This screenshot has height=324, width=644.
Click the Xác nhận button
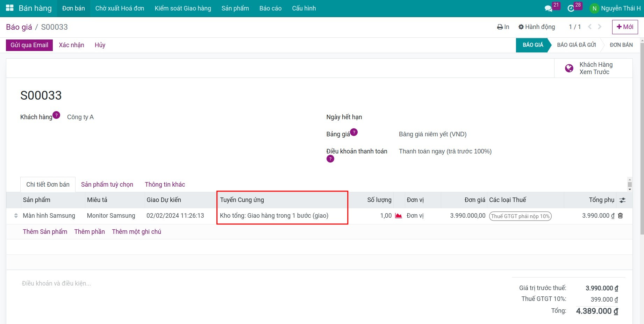pos(71,45)
